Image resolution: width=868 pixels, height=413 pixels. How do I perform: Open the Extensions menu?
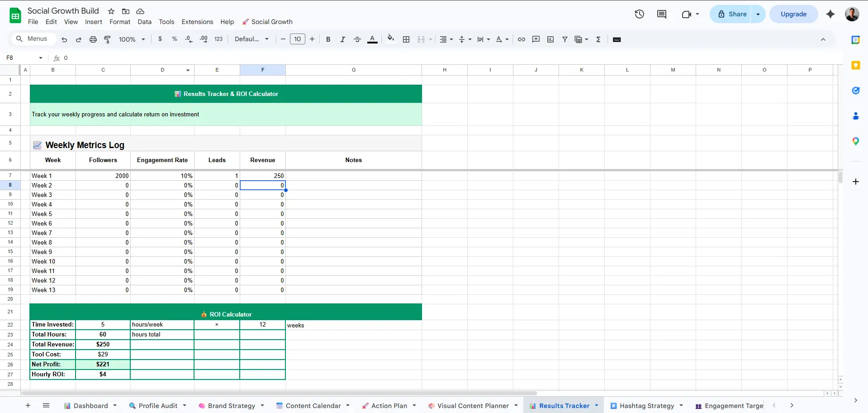(x=197, y=22)
